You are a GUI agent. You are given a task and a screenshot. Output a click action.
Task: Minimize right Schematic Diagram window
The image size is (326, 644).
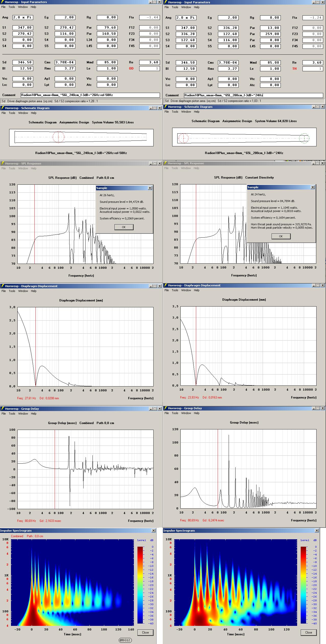coord(314,107)
